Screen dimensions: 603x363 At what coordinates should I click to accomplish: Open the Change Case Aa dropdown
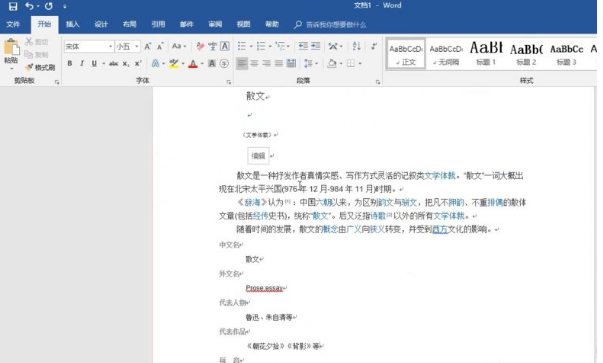click(179, 46)
